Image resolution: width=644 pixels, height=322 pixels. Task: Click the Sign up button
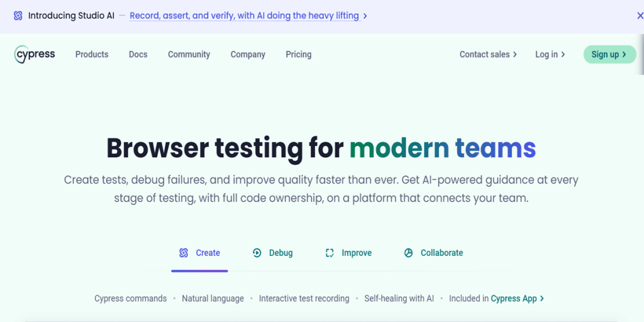coord(609,54)
